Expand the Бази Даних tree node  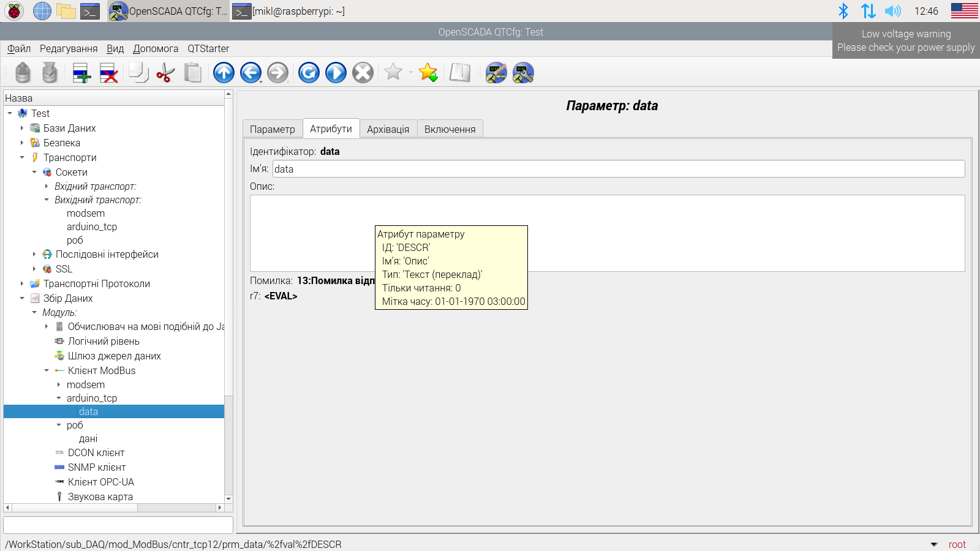22,128
